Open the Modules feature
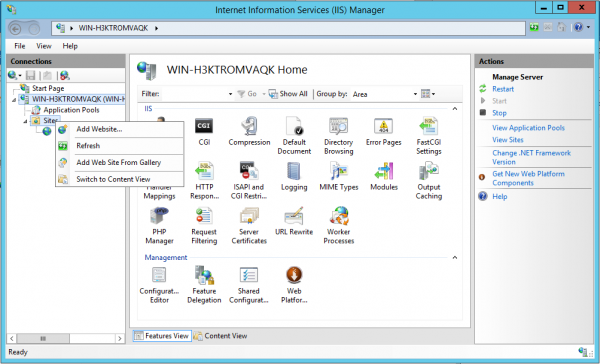600x364 pixels. 384,176
